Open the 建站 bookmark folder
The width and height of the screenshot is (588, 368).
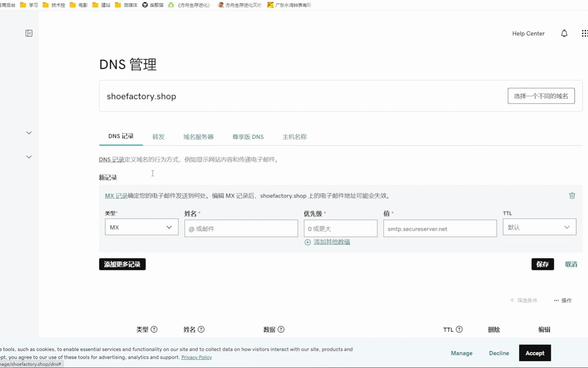click(101, 5)
